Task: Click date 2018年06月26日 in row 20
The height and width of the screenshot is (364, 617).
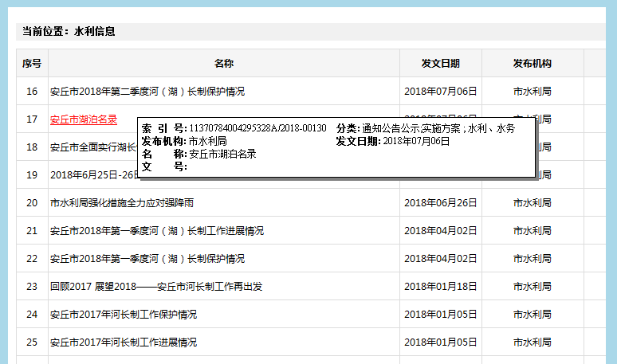Action: point(441,203)
